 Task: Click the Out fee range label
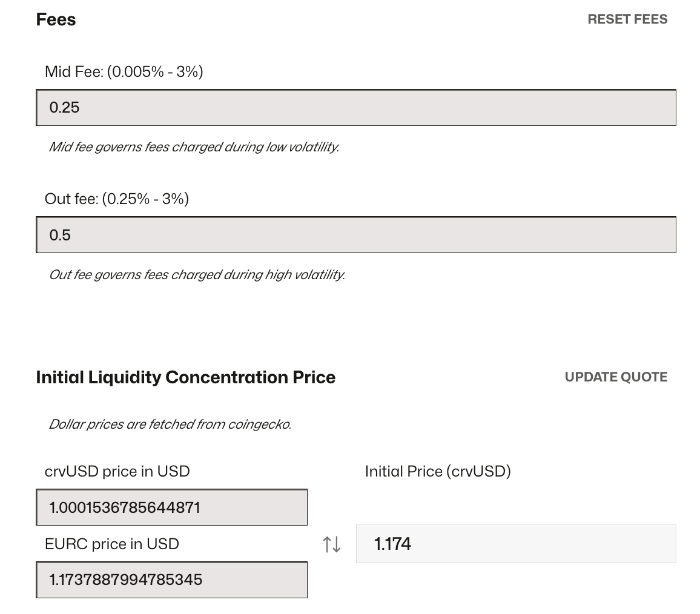point(116,199)
